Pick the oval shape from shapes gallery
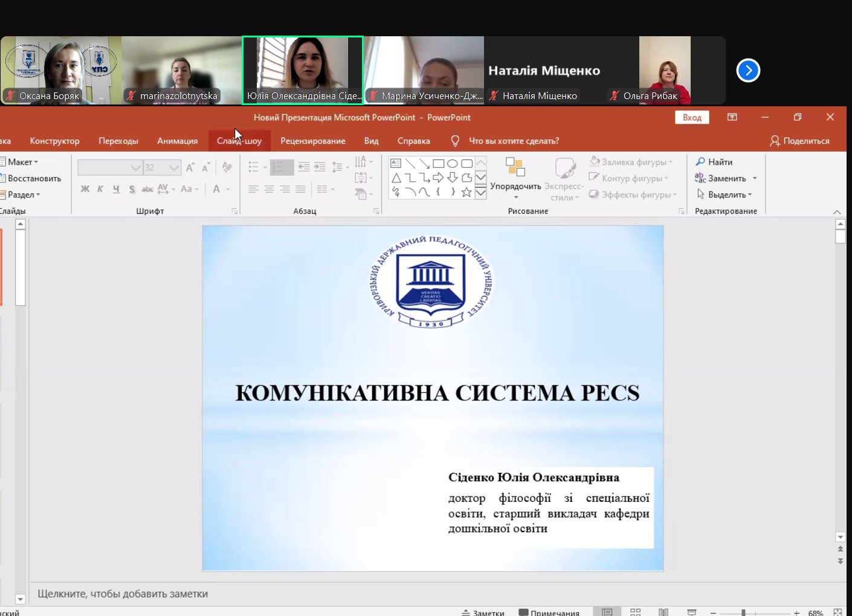852x616 pixels. click(x=452, y=164)
